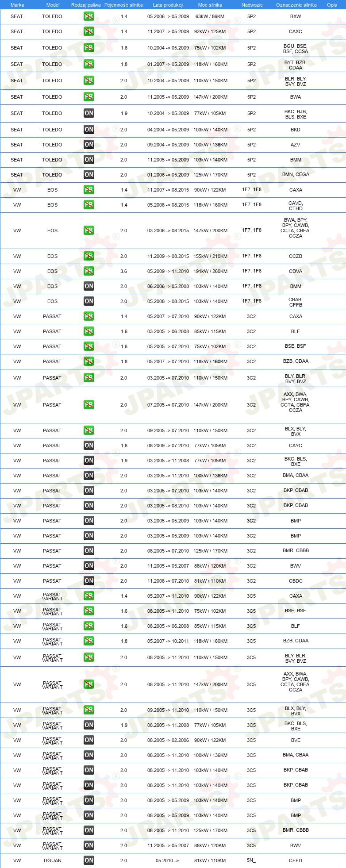The image size is (346, 868).
Task: Select PB icon in Passat 3C2 CAXA row
Action: tap(89, 316)
